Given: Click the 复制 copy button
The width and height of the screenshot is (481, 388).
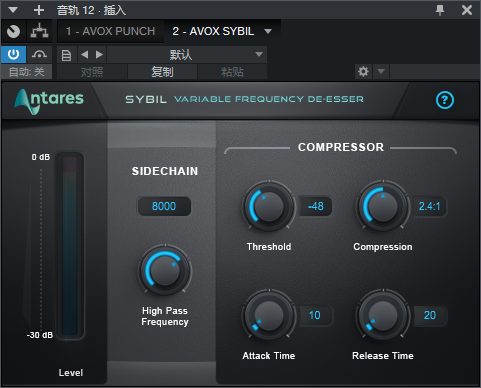Looking at the screenshot, I should [162, 72].
